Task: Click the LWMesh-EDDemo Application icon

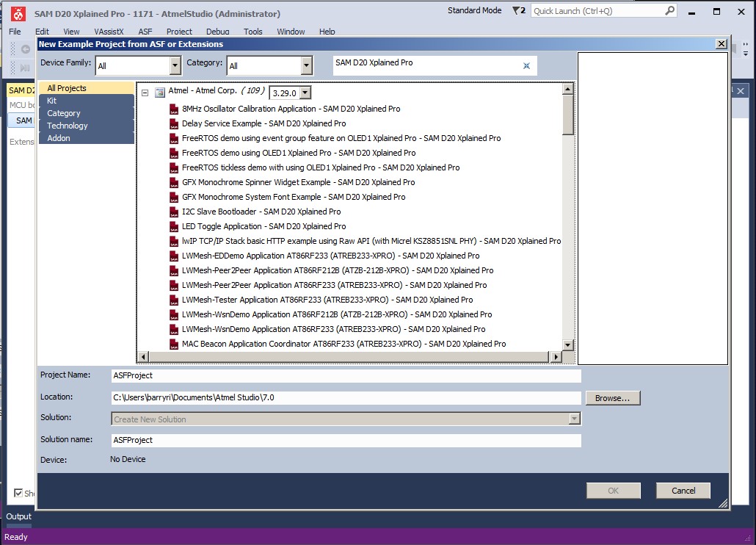Action: (x=174, y=256)
